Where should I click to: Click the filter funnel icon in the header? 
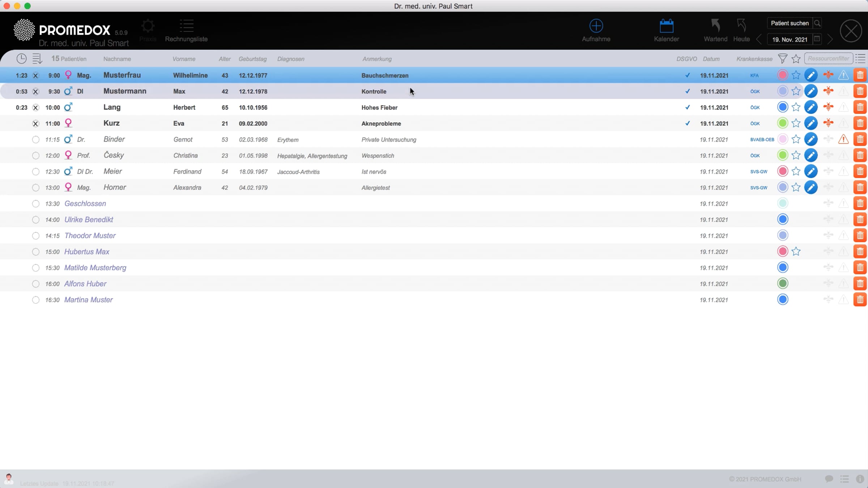tap(782, 59)
